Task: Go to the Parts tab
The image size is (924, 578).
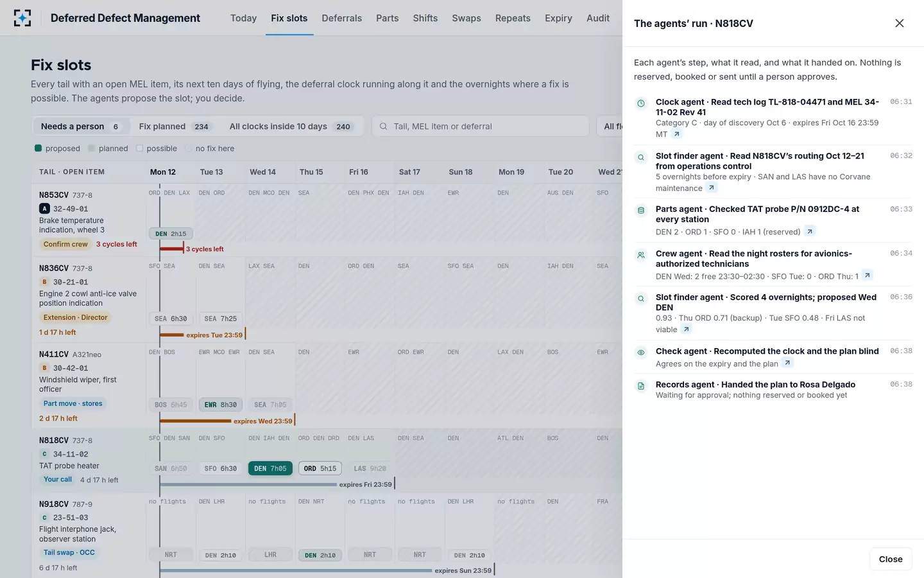Action: coord(387,18)
